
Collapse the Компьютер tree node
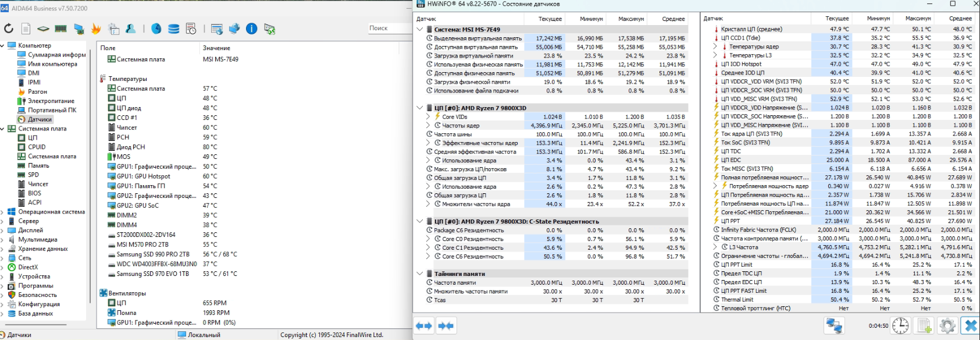pos(2,45)
